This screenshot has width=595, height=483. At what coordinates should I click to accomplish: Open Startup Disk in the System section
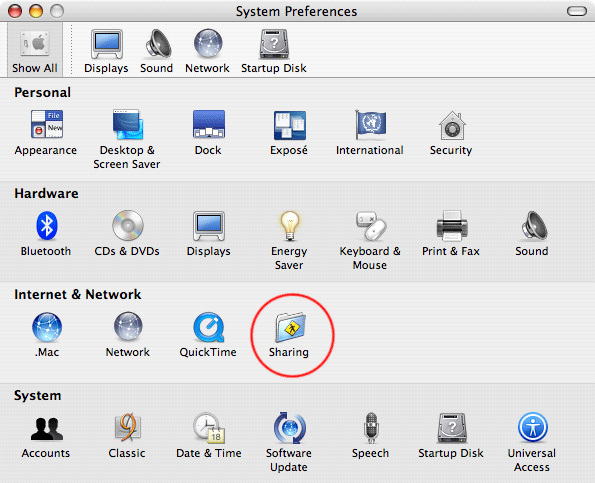[x=451, y=436]
